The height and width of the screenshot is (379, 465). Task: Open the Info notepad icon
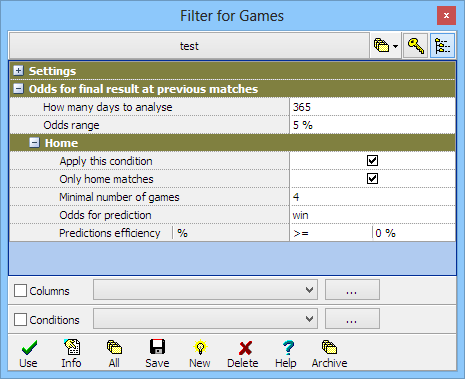pyautogui.click(x=72, y=354)
